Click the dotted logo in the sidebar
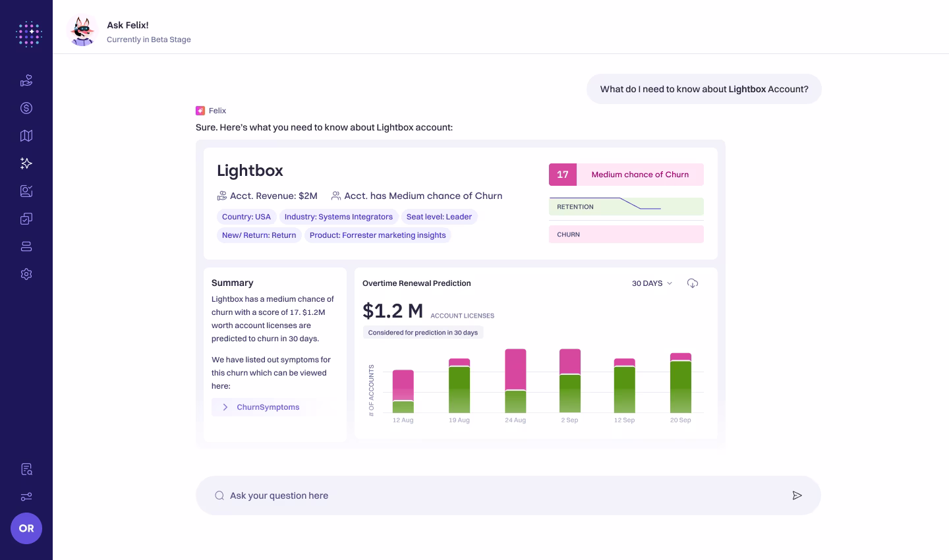Screen dimensions: 949x560 pyautogui.click(x=29, y=34)
